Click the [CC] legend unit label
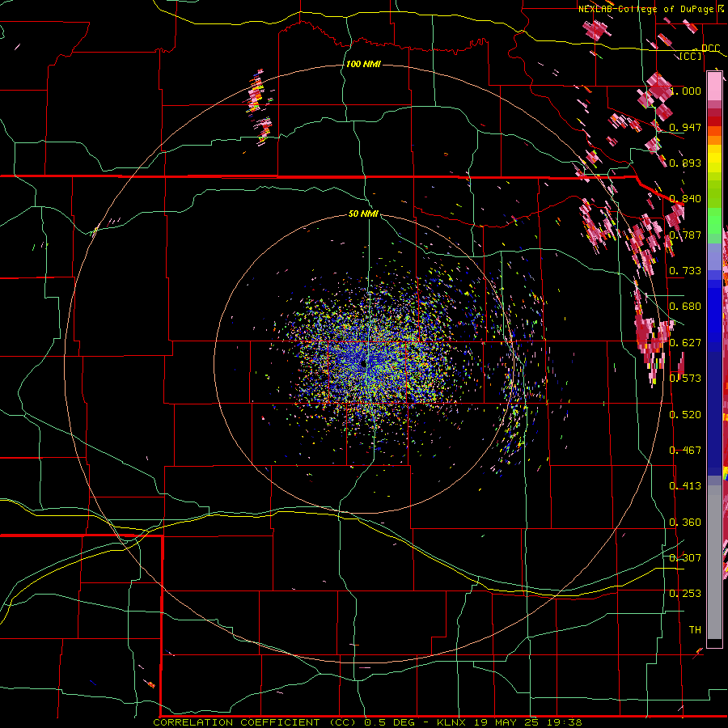Image resolution: width=728 pixels, height=728 pixels. (x=690, y=56)
